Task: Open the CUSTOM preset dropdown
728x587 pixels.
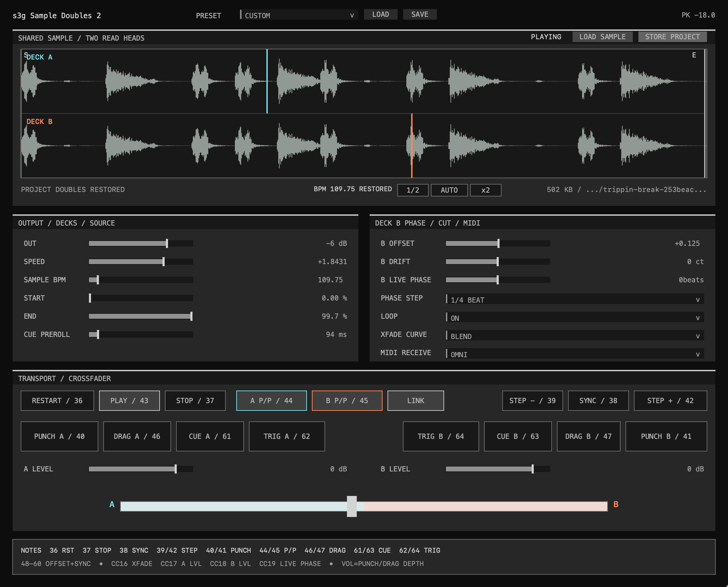Action: tap(299, 15)
